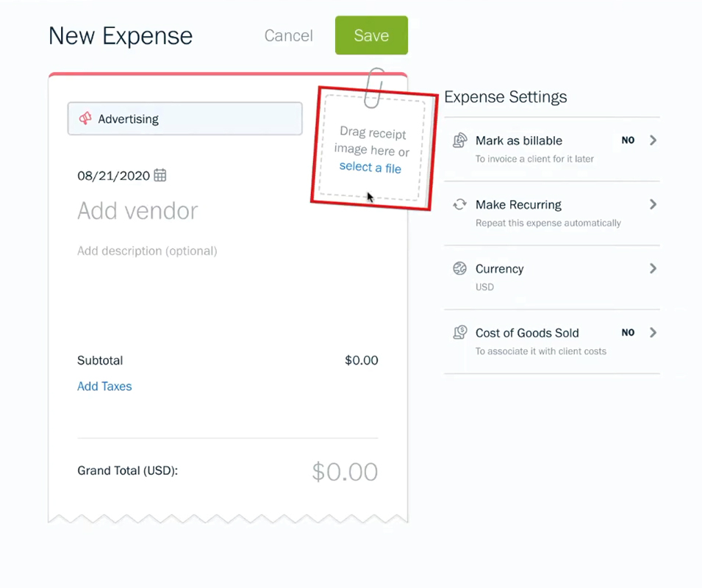Click the Make Recurring arrows icon
Image resolution: width=702 pixels, height=588 pixels.
tap(460, 204)
